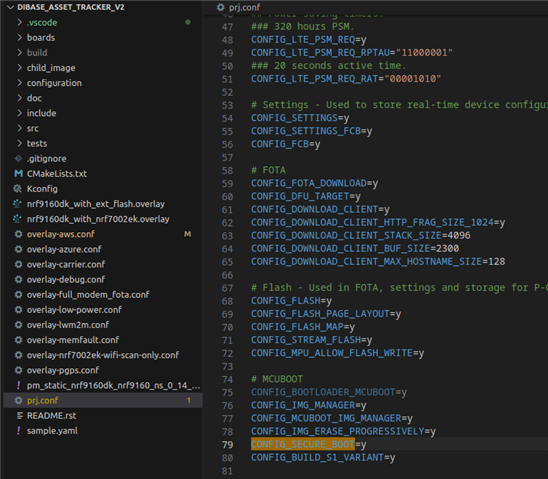Open README.rst from the file tree
Viewport: 548px width, 479px height.
point(51,415)
